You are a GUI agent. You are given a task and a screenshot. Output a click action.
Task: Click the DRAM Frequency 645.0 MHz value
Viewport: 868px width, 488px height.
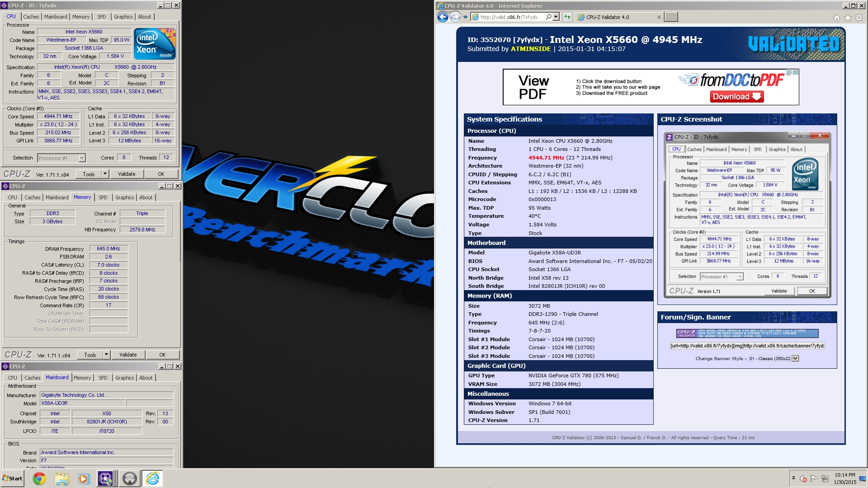pos(108,249)
